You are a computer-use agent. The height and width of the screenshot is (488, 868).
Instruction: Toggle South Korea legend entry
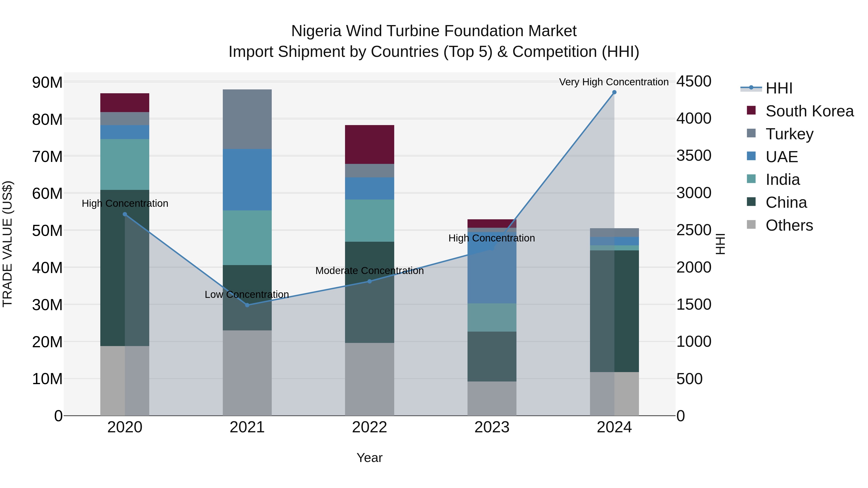pos(800,111)
